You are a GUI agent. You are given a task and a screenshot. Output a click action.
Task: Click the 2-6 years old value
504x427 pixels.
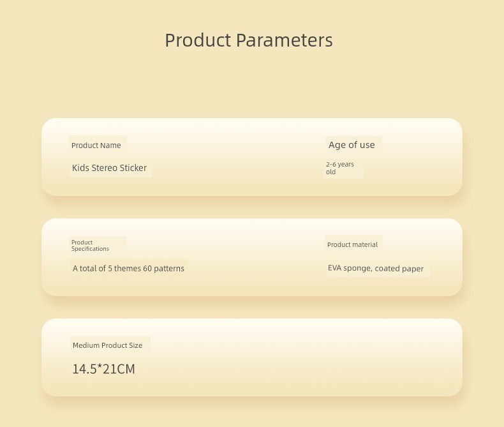click(x=339, y=168)
